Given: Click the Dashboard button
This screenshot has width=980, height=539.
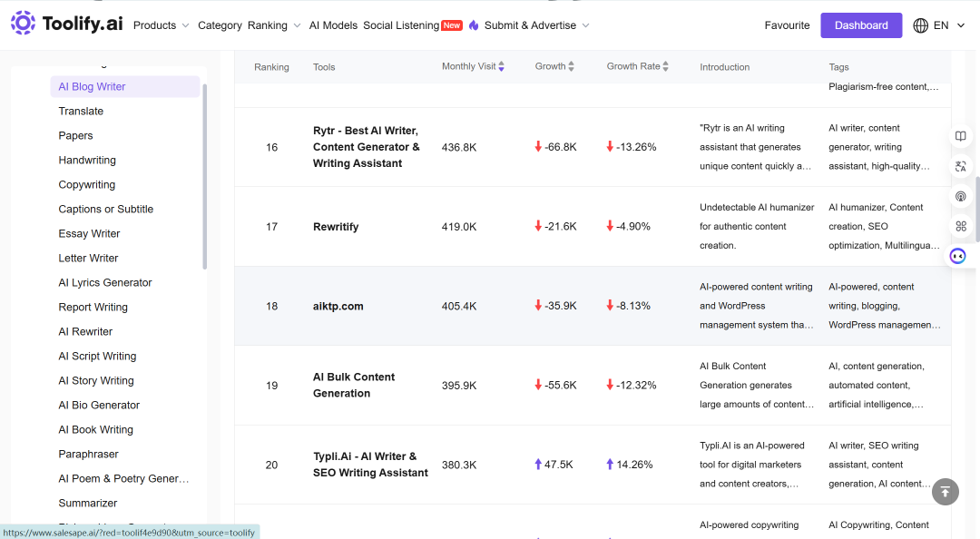Looking at the screenshot, I should tap(861, 25).
